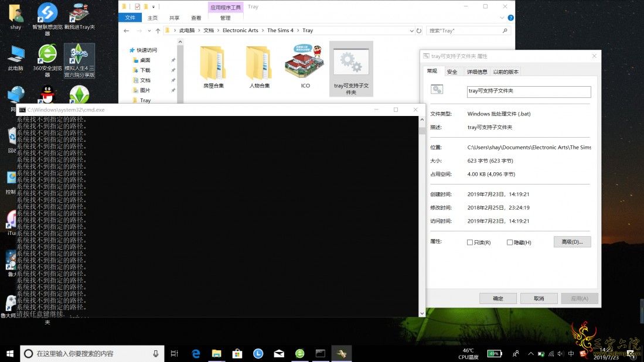Toggle the 隐藏(H) checkbox
644x362 pixels.
(x=510, y=242)
